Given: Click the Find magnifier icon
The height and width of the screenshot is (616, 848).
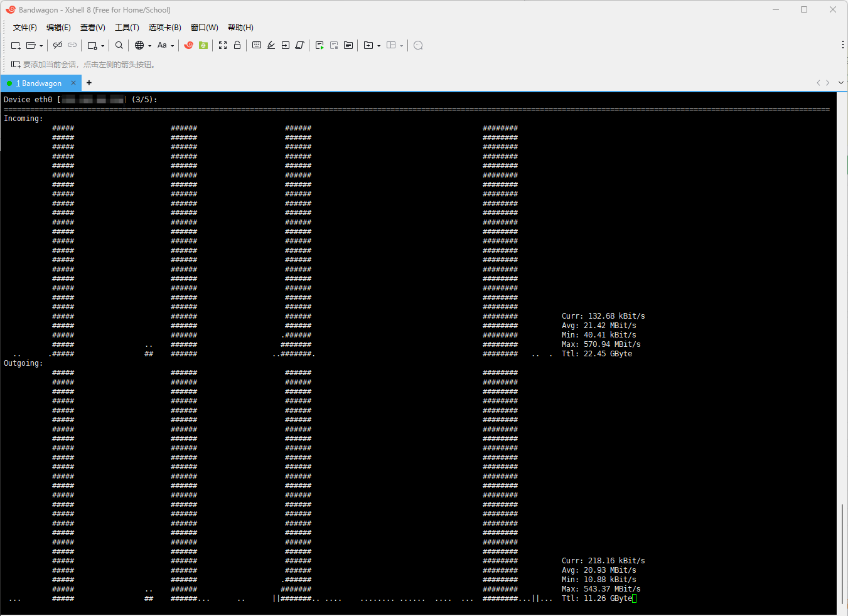Looking at the screenshot, I should [x=119, y=45].
